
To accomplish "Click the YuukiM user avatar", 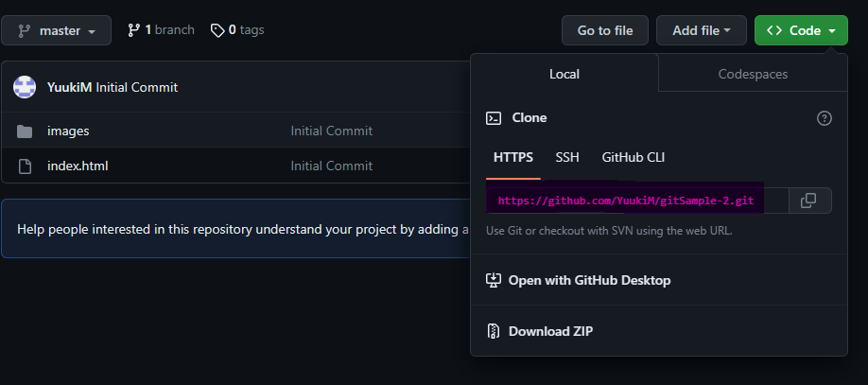I will [25, 87].
